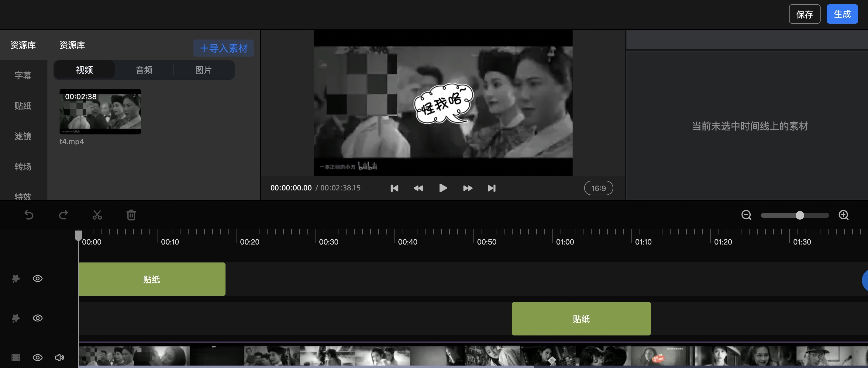
Task: Click the 00:10 mark on timeline ruler
Action: pyautogui.click(x=170, y=242)
